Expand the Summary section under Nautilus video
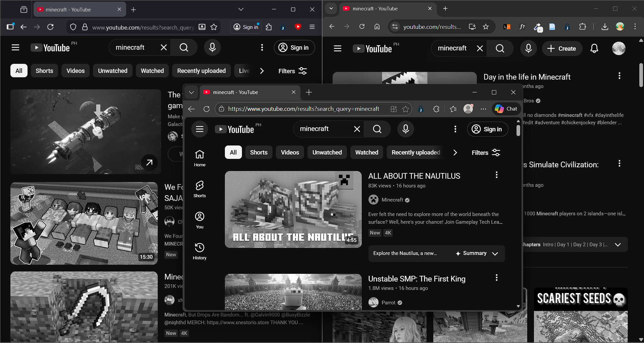The width and height of the screenshot is (644, 343). point(495,254)
